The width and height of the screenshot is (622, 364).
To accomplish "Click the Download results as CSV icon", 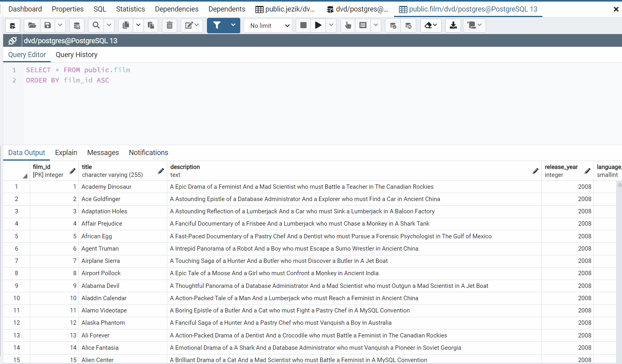I will tap(453, 25).
